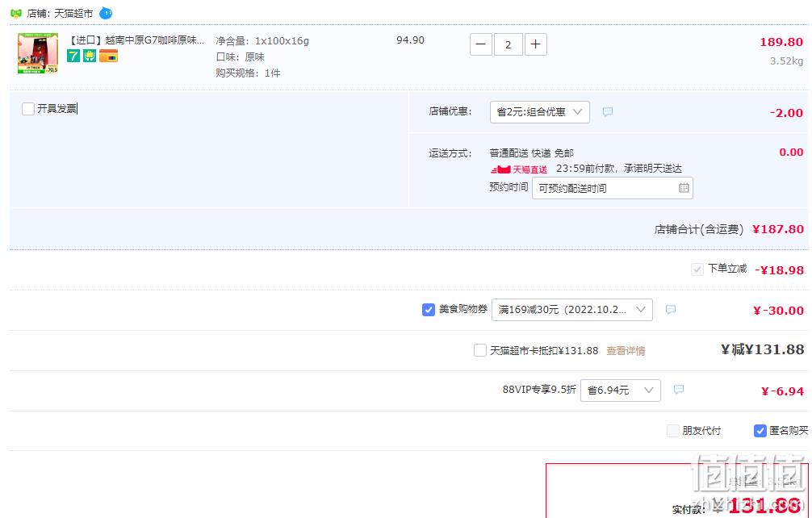The image size is (812, 518).
Task: Click the 88VIP discount amount ¥-6.94
Action: (x=782, y=391)
